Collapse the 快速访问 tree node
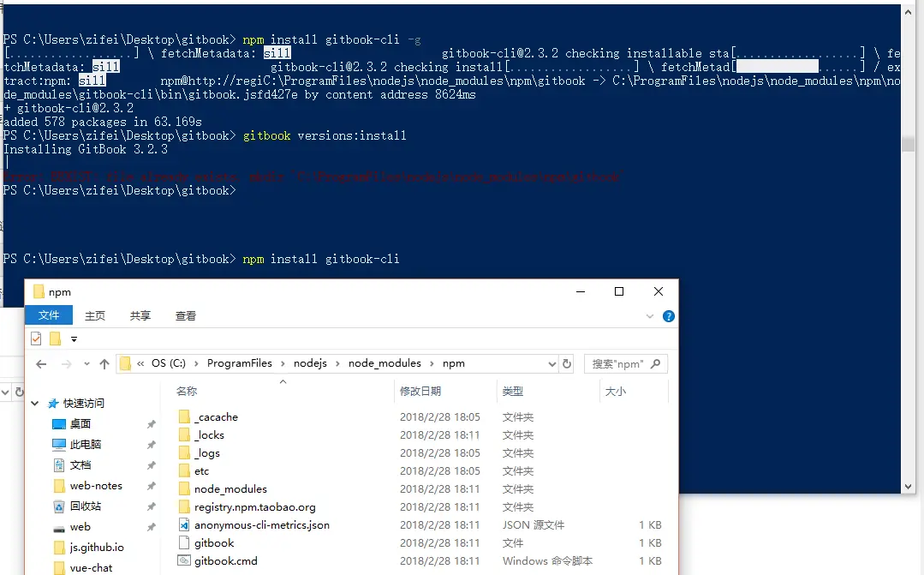Screen dimensions: 924x575 [35, 404]
